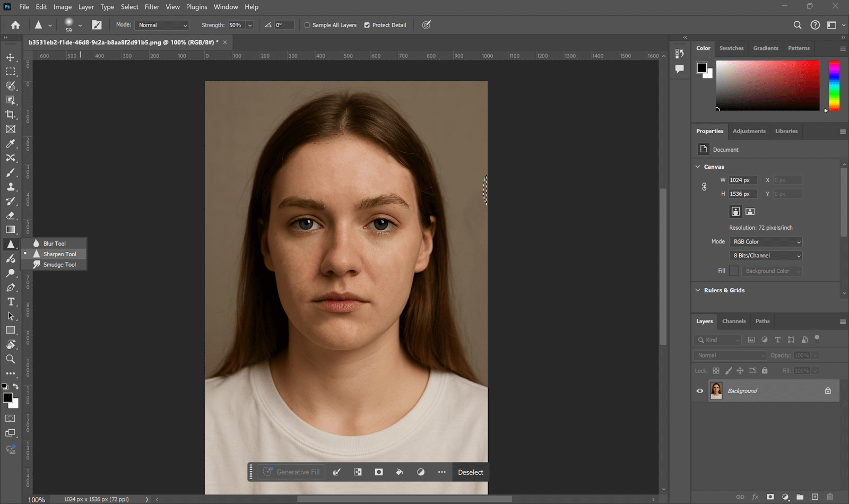The width and height of the screenshot is (849, 504).
Task: Select the Move tool
Action: coord(11,57)
